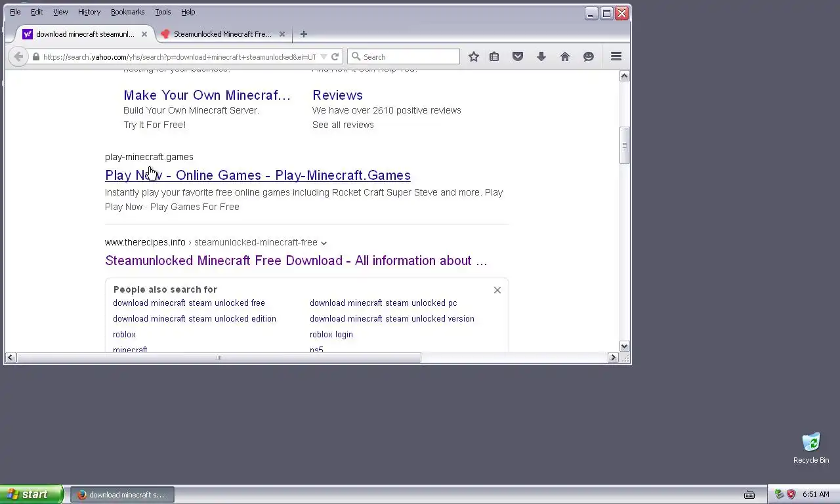
Task: Open the History menu
Action: pyautogui.click(x=89, y=12)
